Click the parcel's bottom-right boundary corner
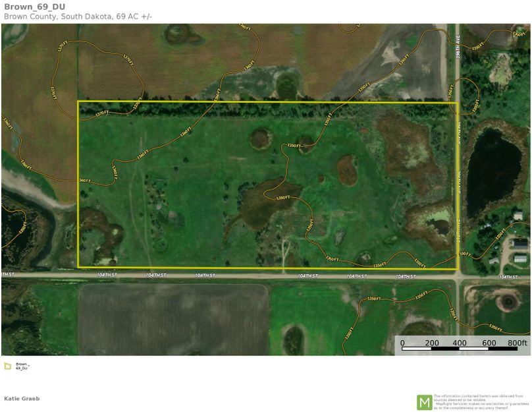This screenshot has width=532, height=412. 457,268
